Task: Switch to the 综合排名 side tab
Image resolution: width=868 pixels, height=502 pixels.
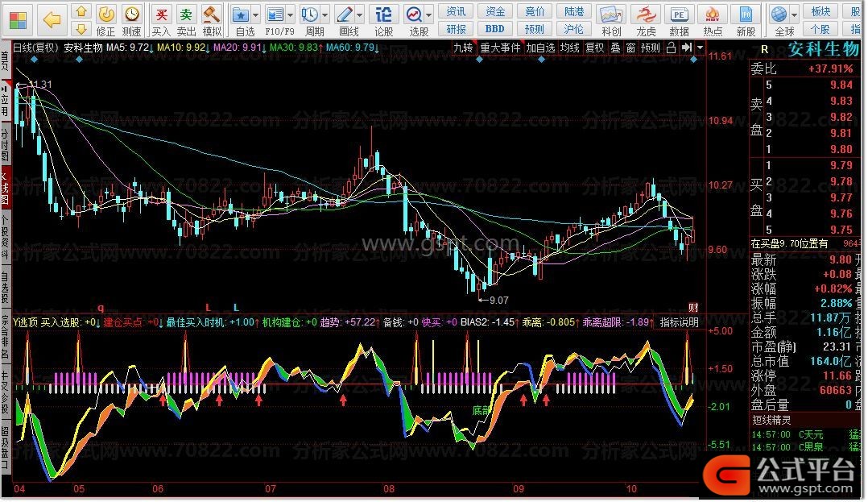Action: coord(5,338)
